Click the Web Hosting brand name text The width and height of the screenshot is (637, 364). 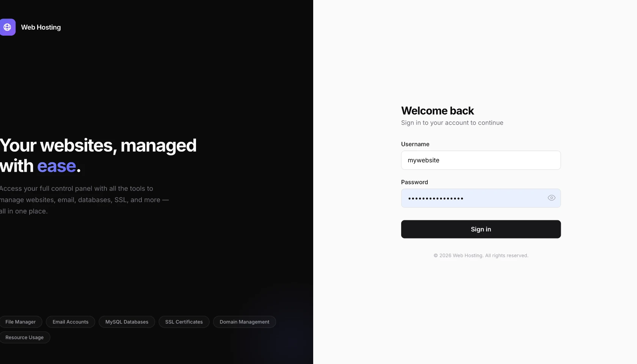[x=41, y=27]
